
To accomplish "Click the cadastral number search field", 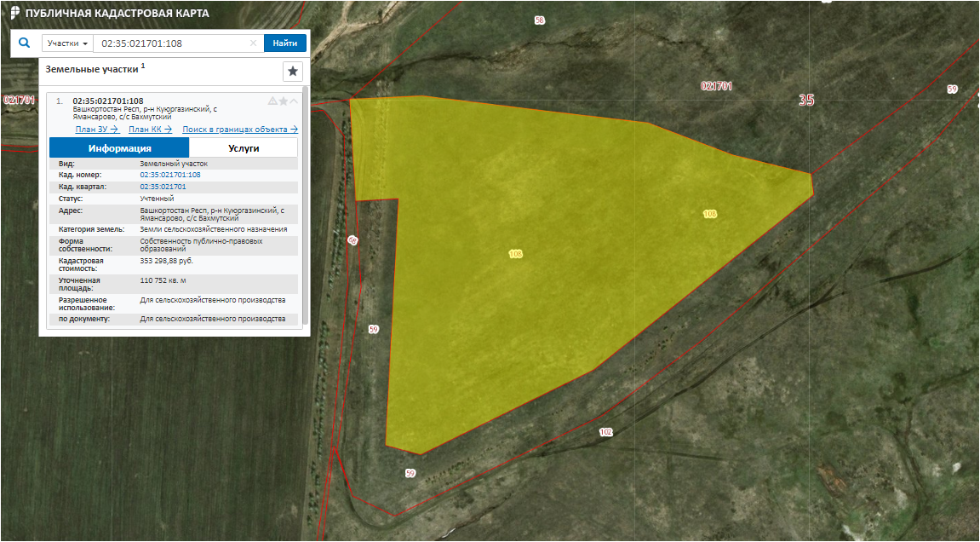I will point(170,43).
